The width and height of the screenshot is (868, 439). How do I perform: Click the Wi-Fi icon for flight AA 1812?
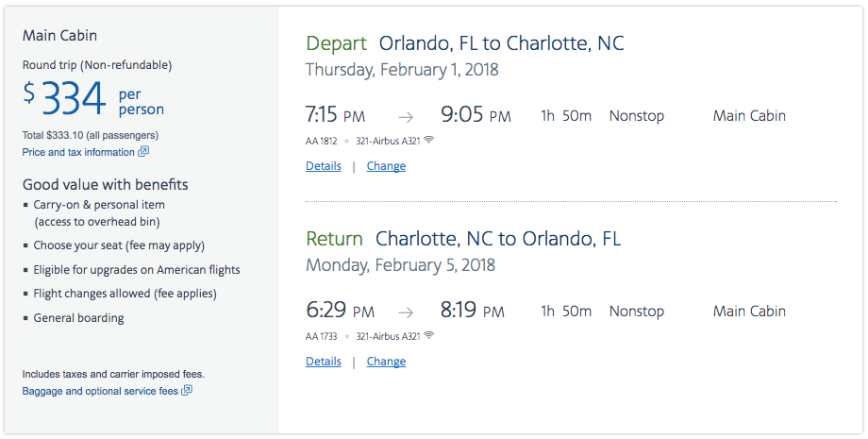point(429,140)
